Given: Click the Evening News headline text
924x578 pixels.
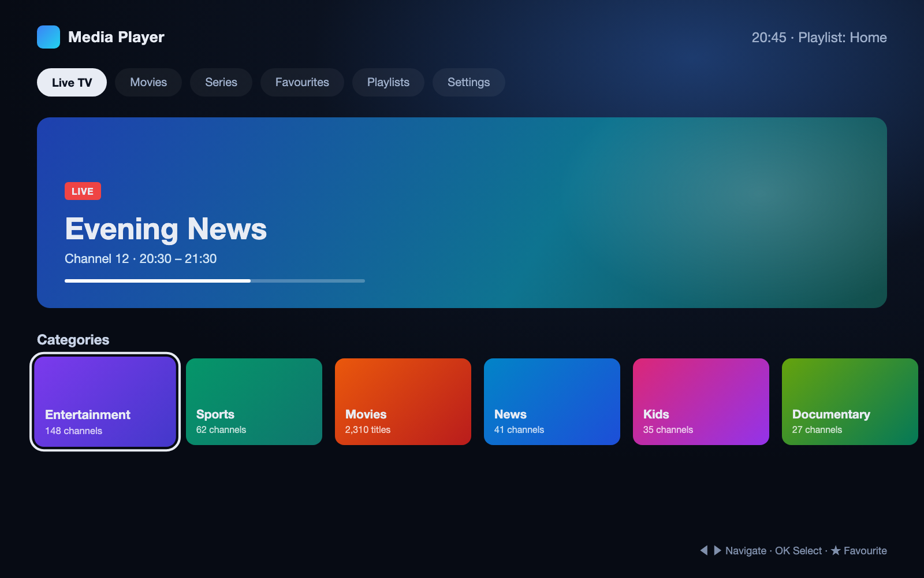Looking at the screenshot, I should click(x=166, y=229).
